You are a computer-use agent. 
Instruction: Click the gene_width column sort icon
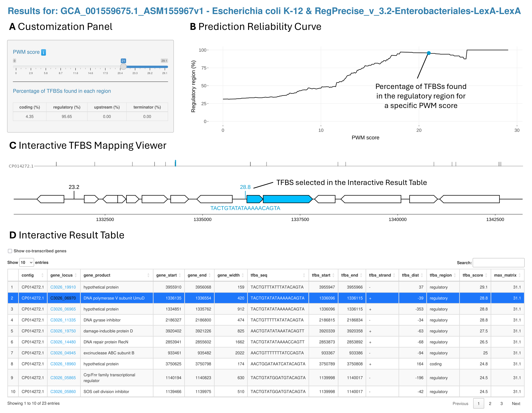243,275
